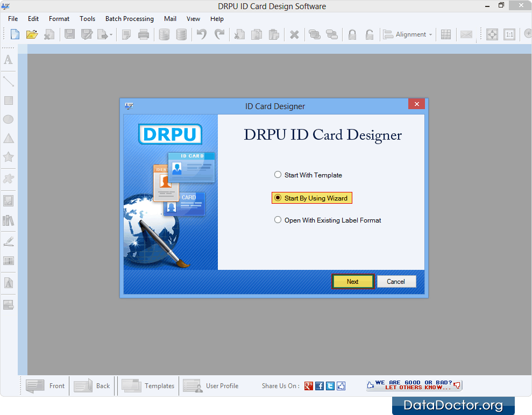Redo the last action
The width and height of the screenshot is (532, 415).
(x=219, y=34)
